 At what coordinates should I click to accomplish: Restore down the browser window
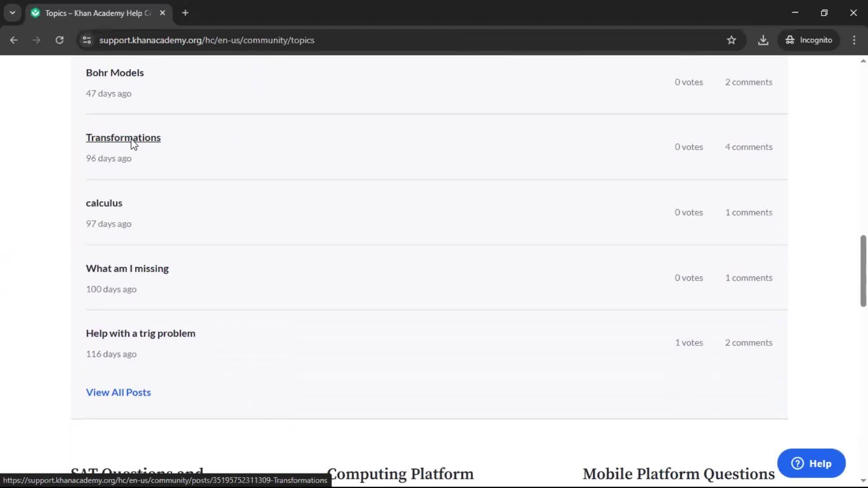click(824, 13)
